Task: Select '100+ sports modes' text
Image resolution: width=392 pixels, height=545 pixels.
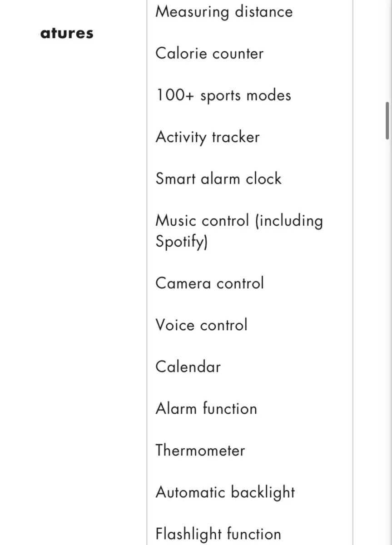Action: click(x=223, y=96)
